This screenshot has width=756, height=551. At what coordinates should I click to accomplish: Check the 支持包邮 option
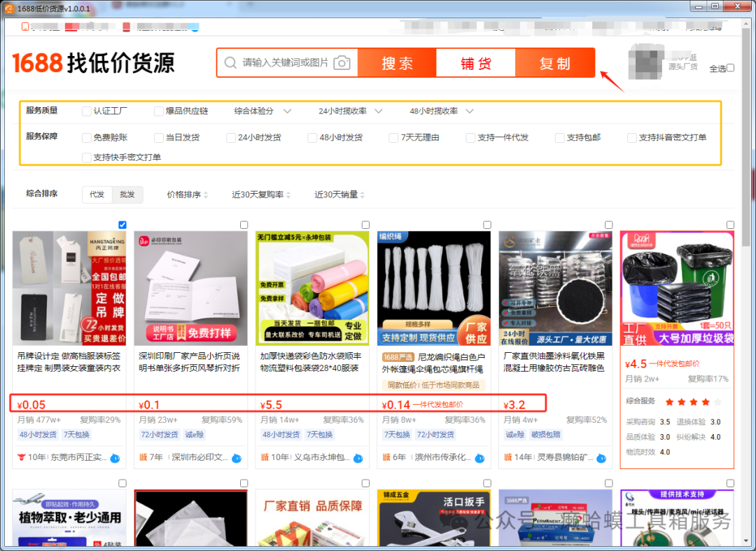(x=560, y=138)
